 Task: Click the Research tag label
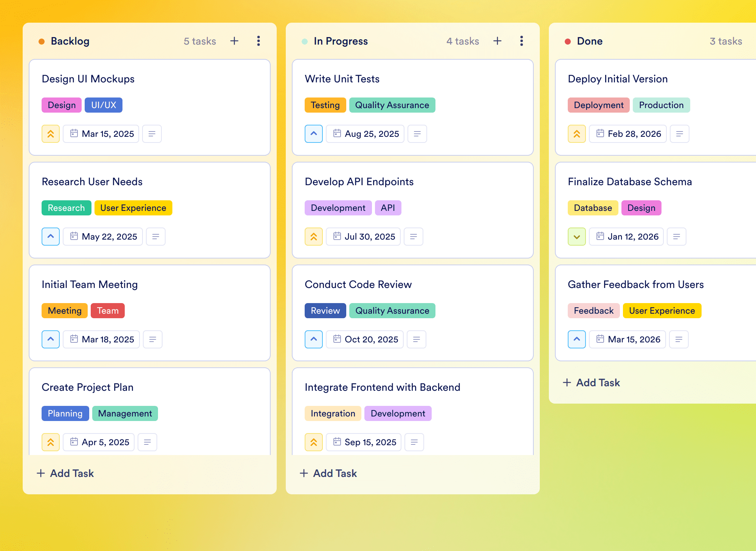tap(67, 208)
